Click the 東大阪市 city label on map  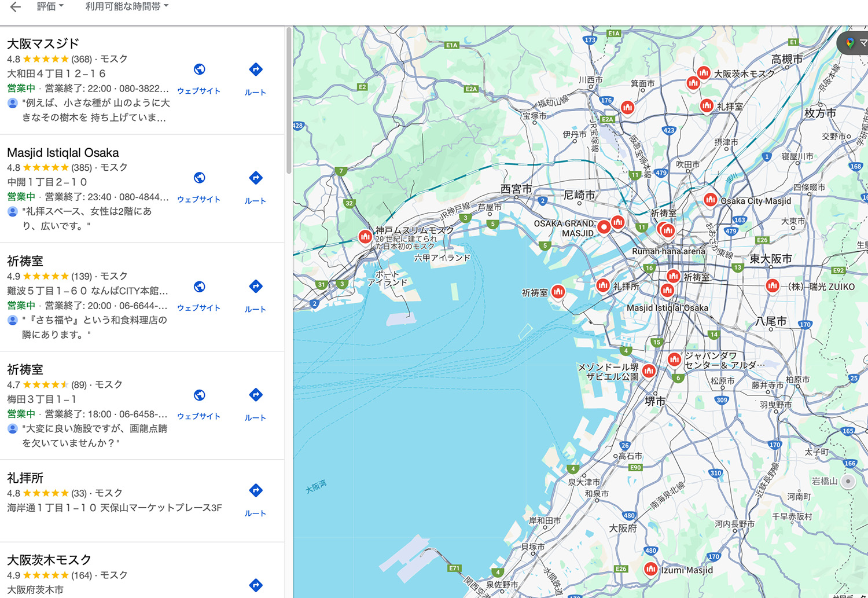point(771,259)
